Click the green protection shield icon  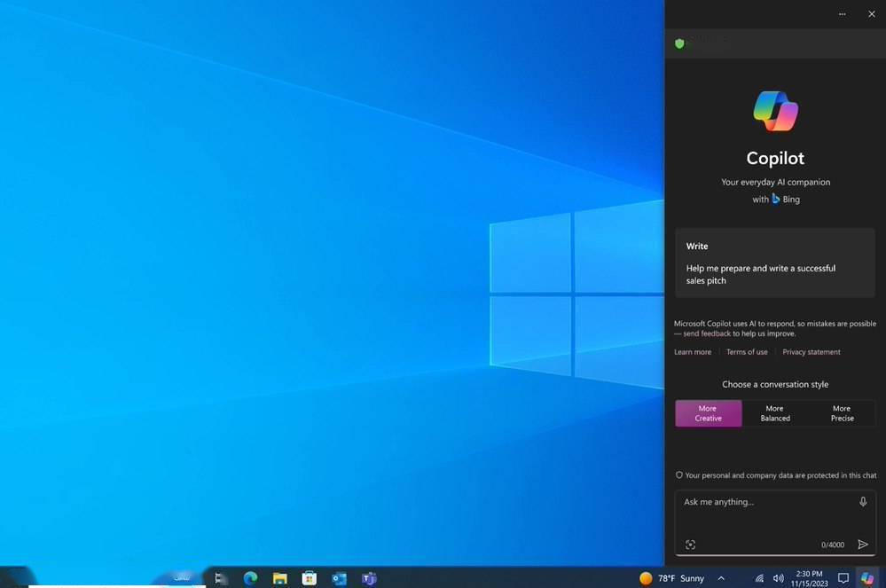pyautogui.click(x=679, y=43)
